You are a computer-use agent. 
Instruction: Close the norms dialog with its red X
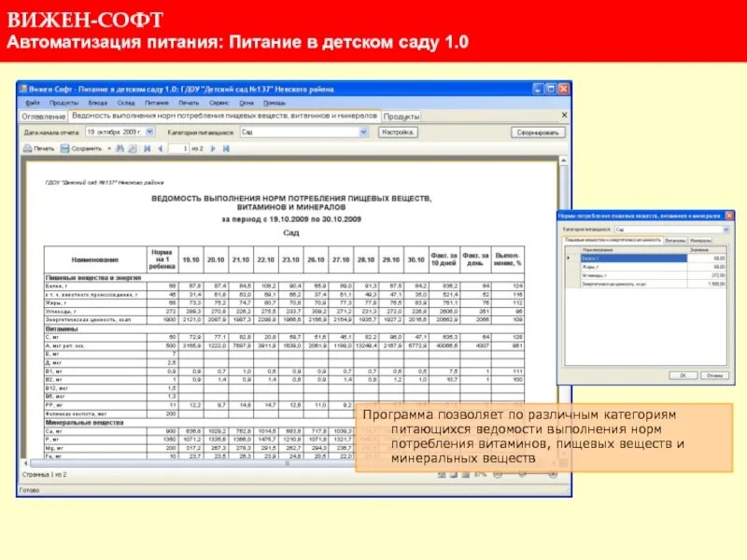point(729,216)
